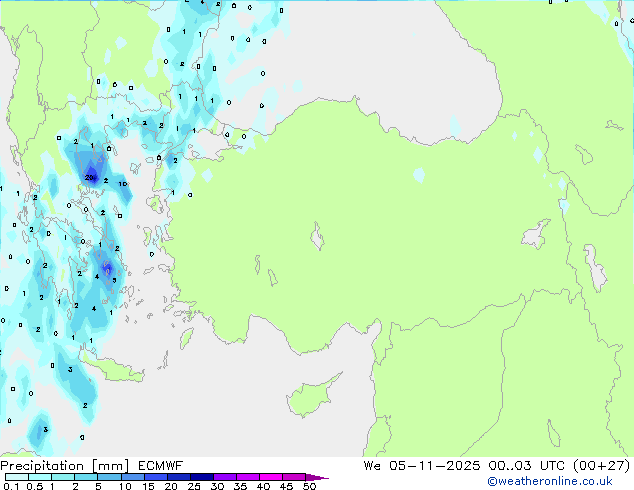The image size is (634, 490).
Task: Click the legend scale label '25'
Action: click(x=194, y=486)
